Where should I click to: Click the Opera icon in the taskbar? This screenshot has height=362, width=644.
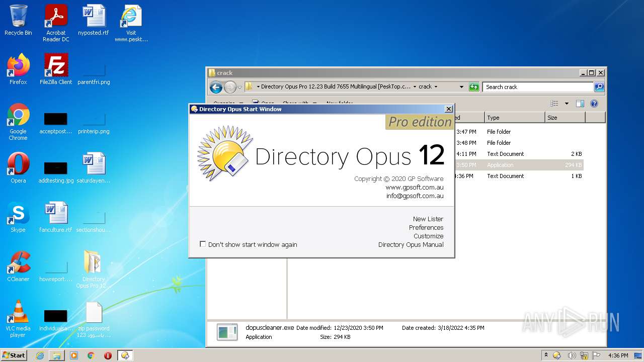pos(108,355)
